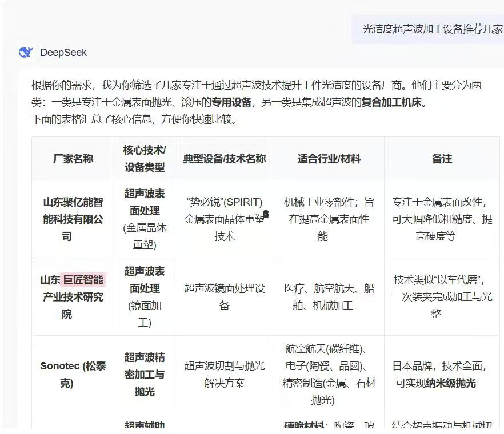Click the cell 超声波切割与抛光解决方案

pyautogui.click(x=225, y=375)
